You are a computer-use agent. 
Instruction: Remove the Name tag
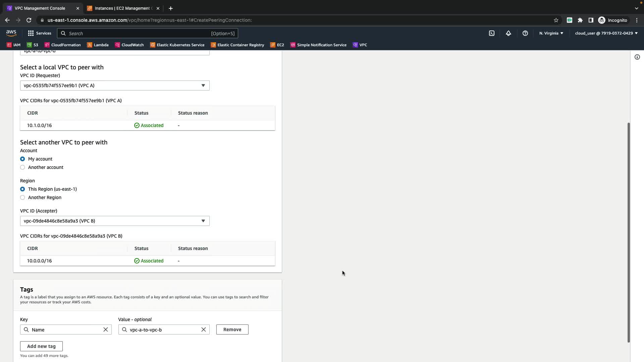(x=232, y=329)
